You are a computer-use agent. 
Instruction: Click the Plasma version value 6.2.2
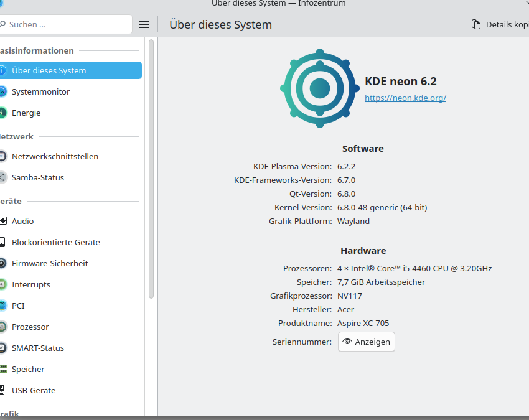[x=346, y=166]
